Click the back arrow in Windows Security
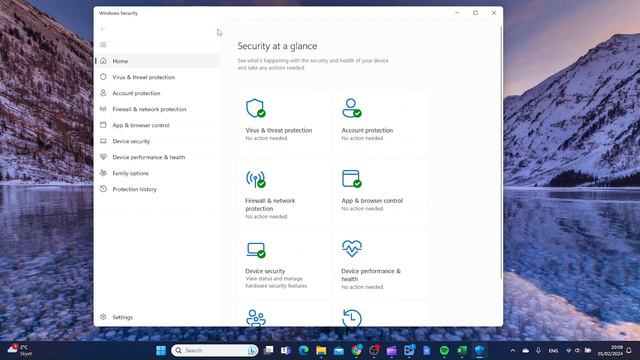 coord(103,29)
